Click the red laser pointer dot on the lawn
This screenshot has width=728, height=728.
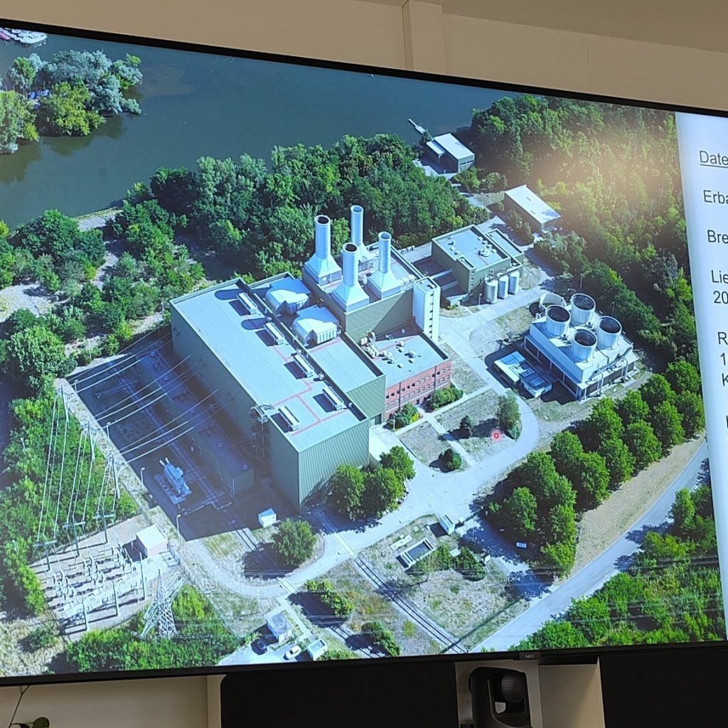496,434
